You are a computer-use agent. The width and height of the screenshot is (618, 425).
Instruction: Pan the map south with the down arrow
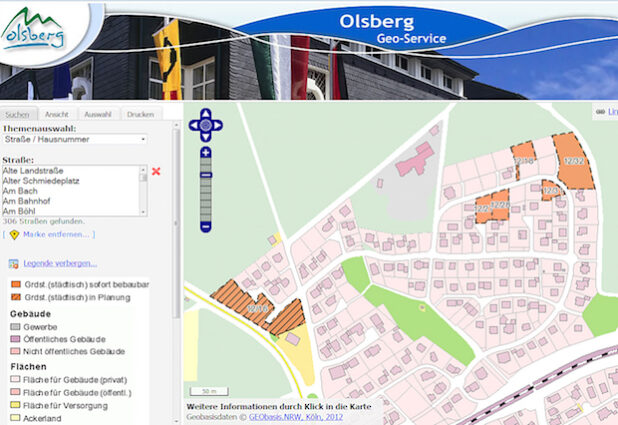click(205, 137)
